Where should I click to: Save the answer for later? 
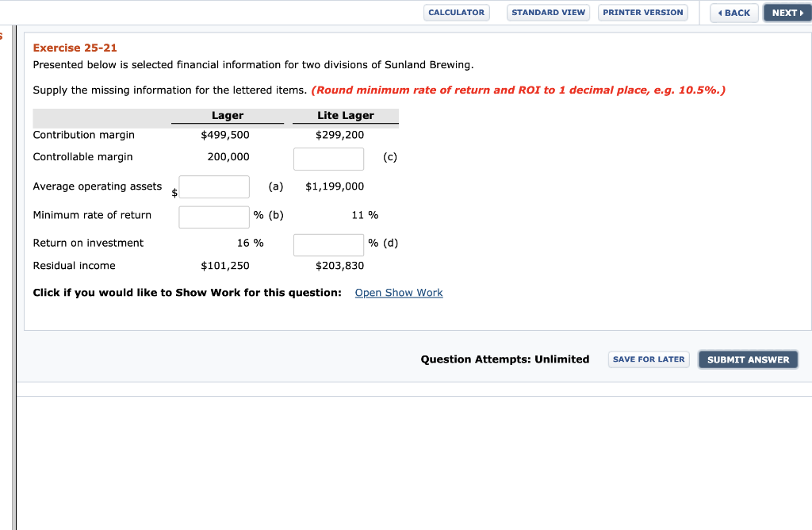649,359
